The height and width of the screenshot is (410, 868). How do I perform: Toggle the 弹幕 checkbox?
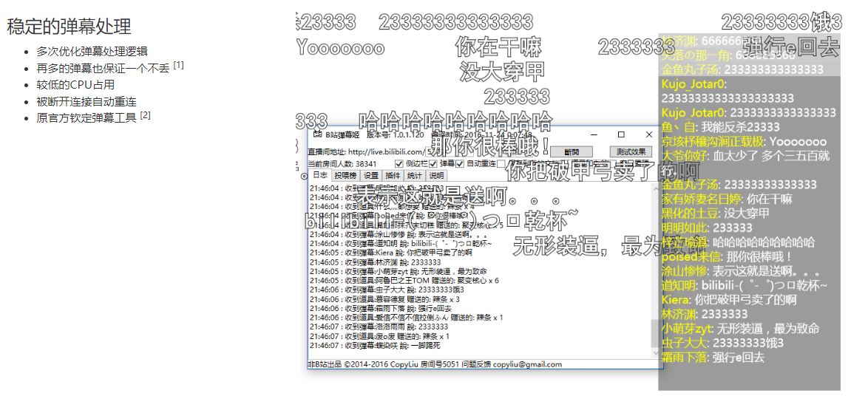433,164
